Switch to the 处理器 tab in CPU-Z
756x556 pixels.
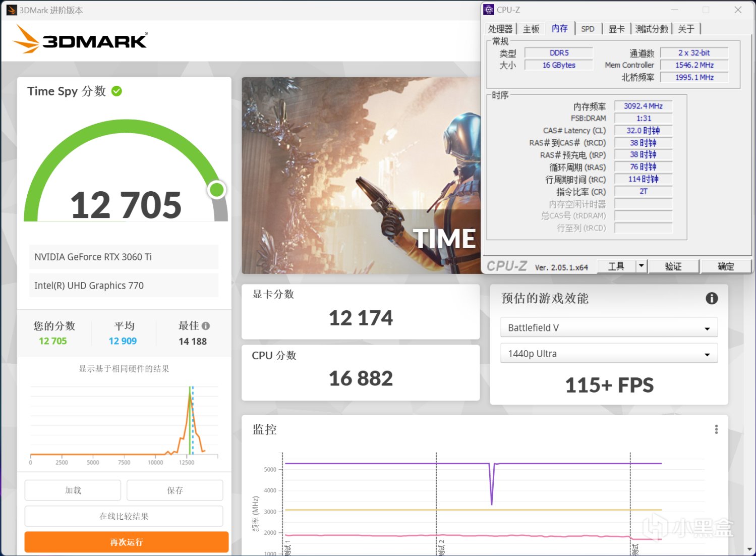click(500, 29)
